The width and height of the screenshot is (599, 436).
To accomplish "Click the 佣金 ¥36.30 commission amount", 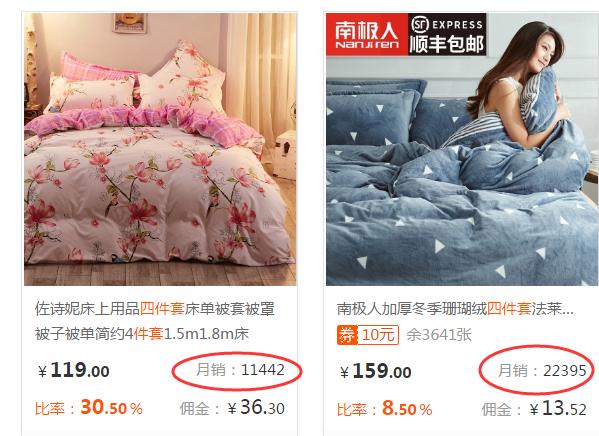I will [232, 407].
